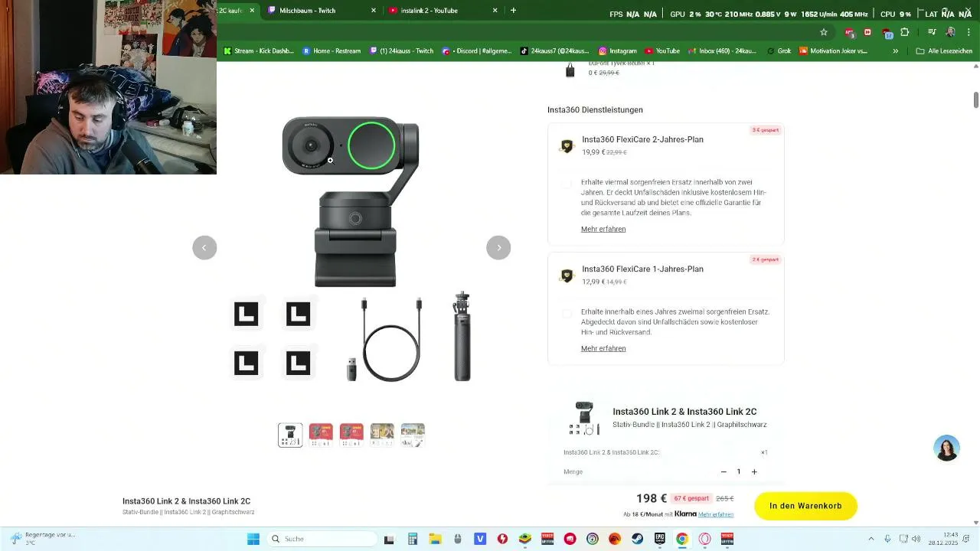
Task: Open the YouTube bookmark in the bookmarks bar
Action: click(x=662, y=51)
